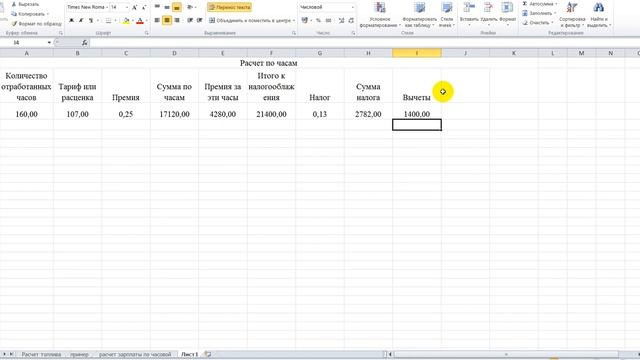Screen dimensions: 640x360
Task: Increase font size with the A-up icon
Action: pos(134,7)
